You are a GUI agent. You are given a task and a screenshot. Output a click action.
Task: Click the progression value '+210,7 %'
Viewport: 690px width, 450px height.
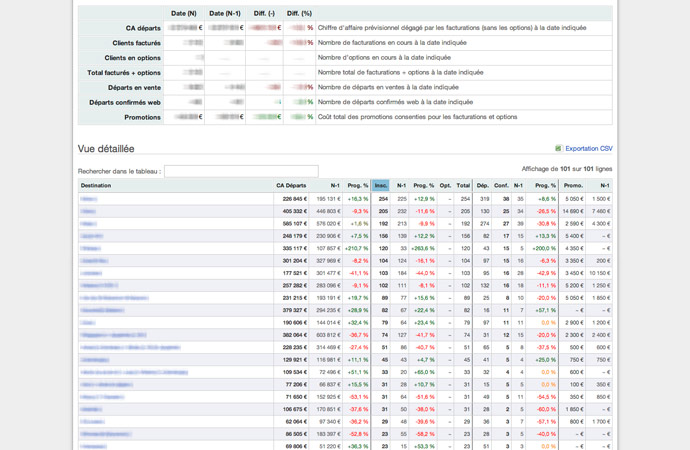click(356, 249)
